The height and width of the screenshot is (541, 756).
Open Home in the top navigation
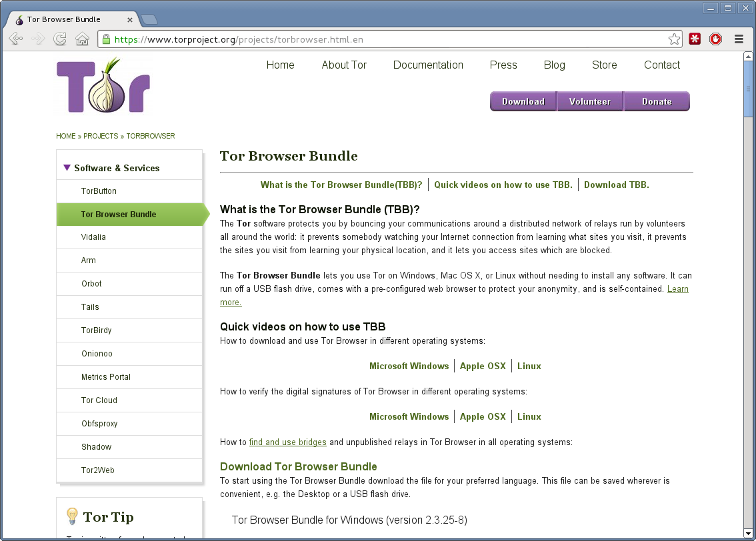[280, 65]
